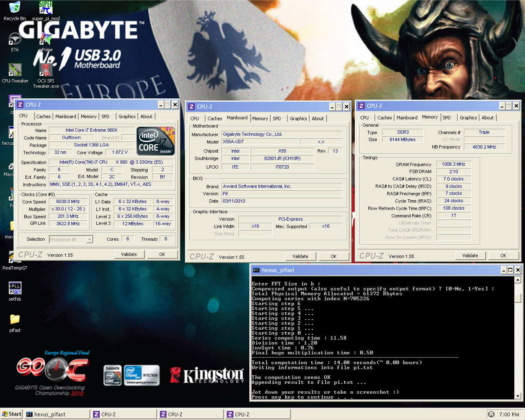Launch the CPU-Tweaker desktop icon
The width and height of the screenshot is (525, 420).
pyautogui.click(x=15, y=71)
